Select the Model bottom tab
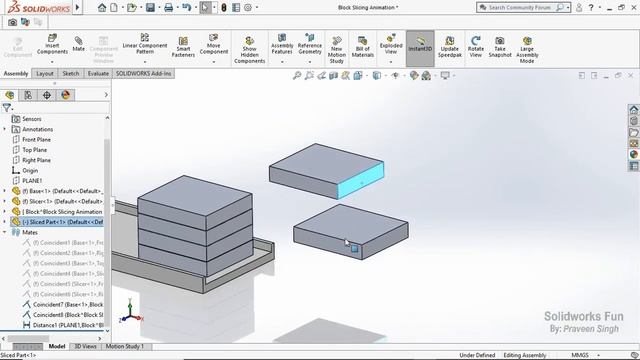The width and height of the screenshot is (640, 360). [57, 346]
